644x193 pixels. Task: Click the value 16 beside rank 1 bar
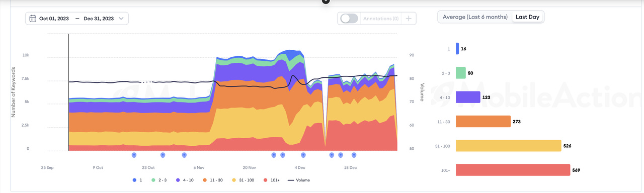[463, 49]
